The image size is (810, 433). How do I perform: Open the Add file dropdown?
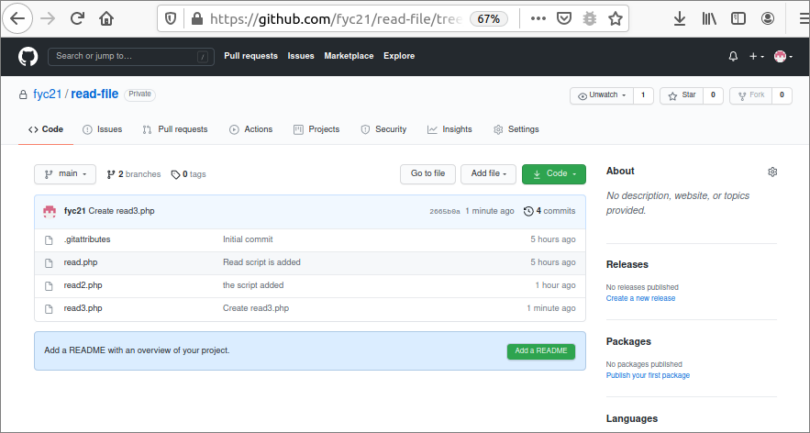(x=488, y=174)
